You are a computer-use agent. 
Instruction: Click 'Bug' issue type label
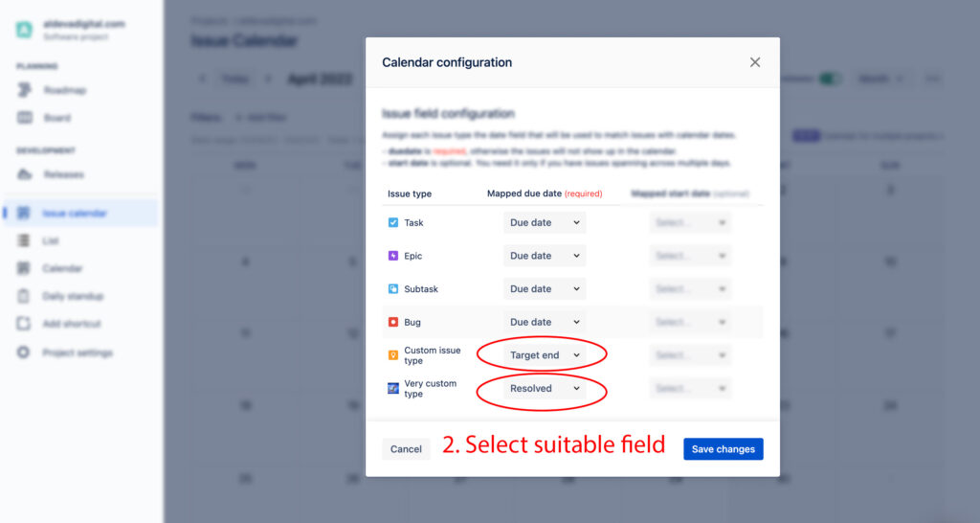(412, 322)
